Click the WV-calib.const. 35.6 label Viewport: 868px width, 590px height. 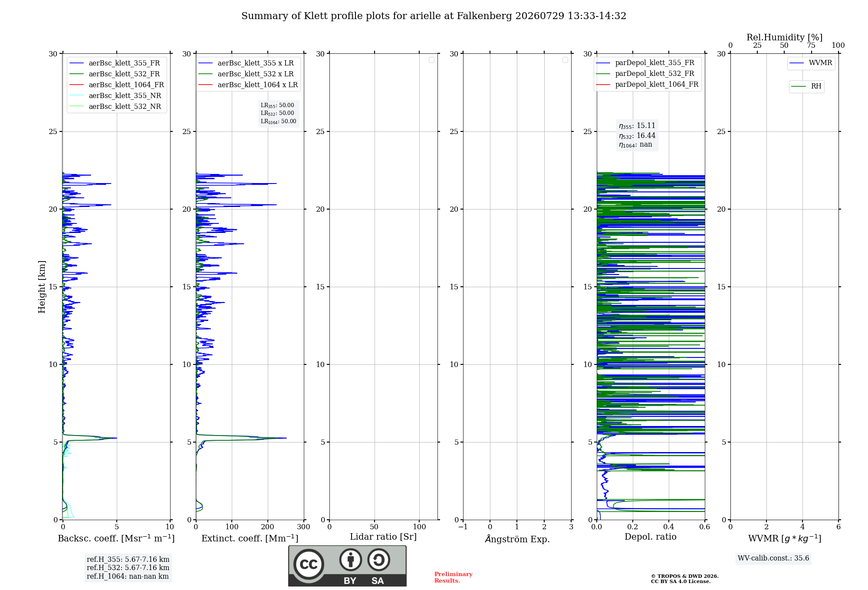[773, 558]
